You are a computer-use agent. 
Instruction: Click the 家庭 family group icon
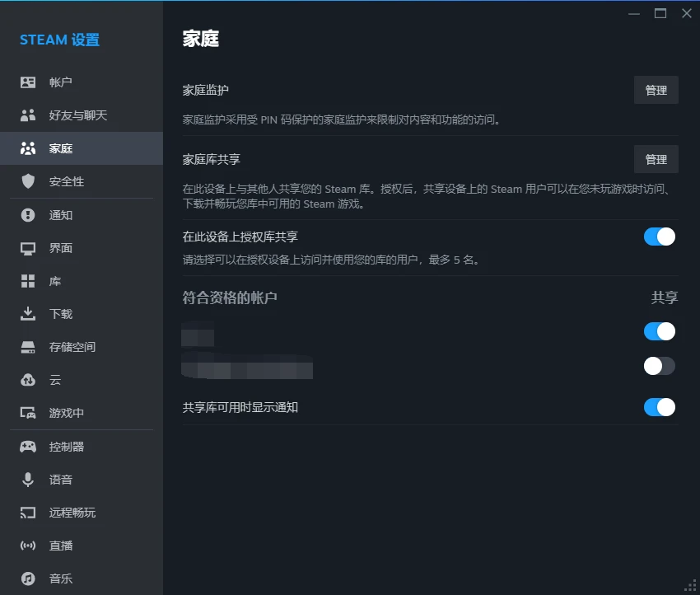pyautogui.click(x=28, y=148)
